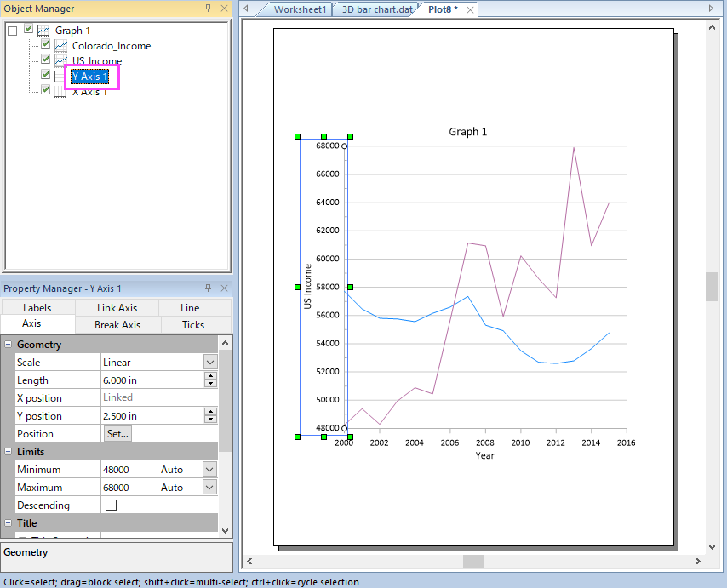Click the Colorado_Income line plot icon

tap(60, 45)
